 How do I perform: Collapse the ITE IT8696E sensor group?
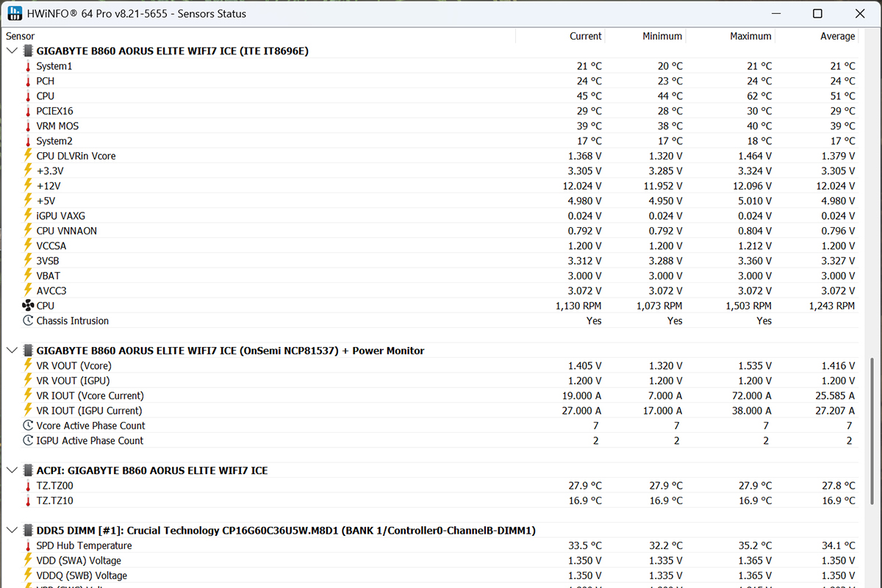(x=11, y=51)
